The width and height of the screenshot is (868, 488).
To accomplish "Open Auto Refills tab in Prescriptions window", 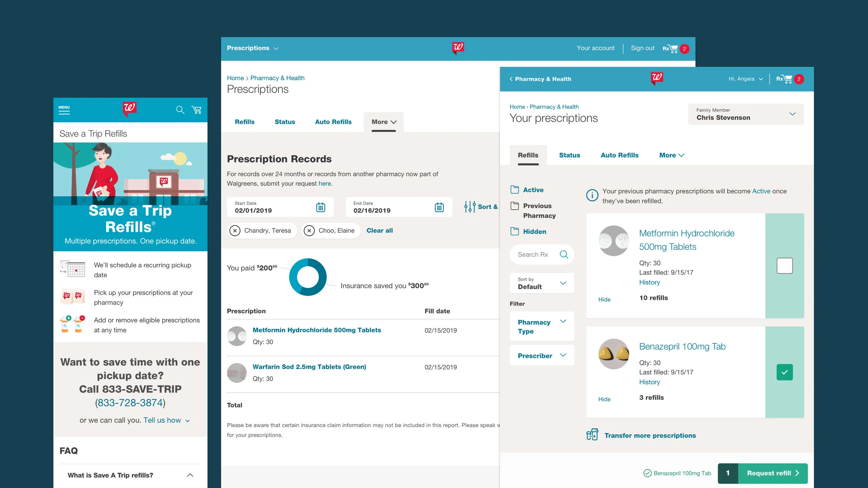I will pos(333,122).
